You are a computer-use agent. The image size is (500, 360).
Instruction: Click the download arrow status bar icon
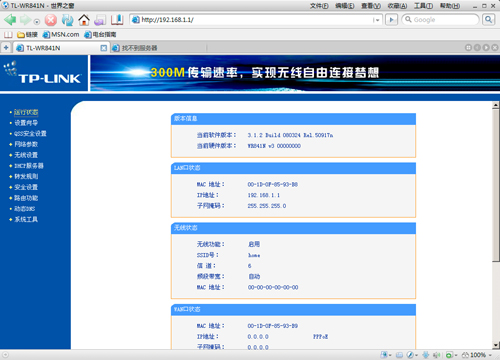(x=426, y=355)
